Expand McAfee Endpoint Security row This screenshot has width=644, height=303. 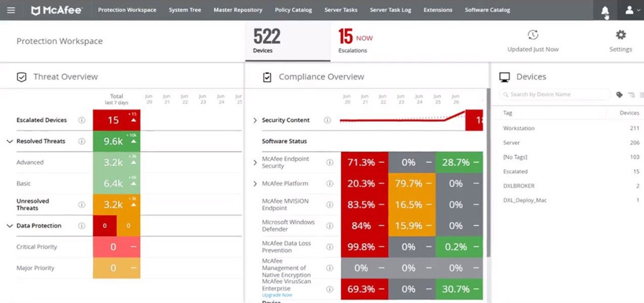(255, 163)
